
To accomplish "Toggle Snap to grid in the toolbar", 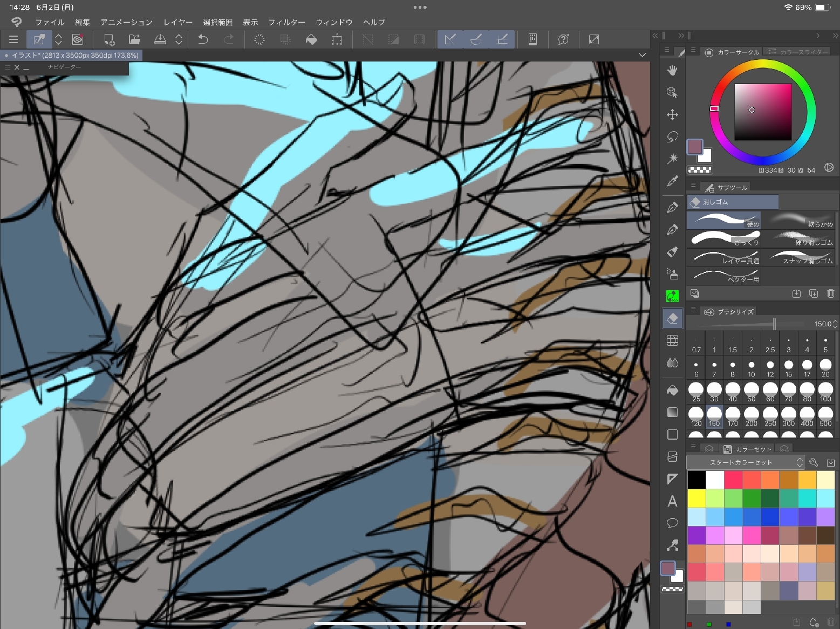I will coord(502,39).
